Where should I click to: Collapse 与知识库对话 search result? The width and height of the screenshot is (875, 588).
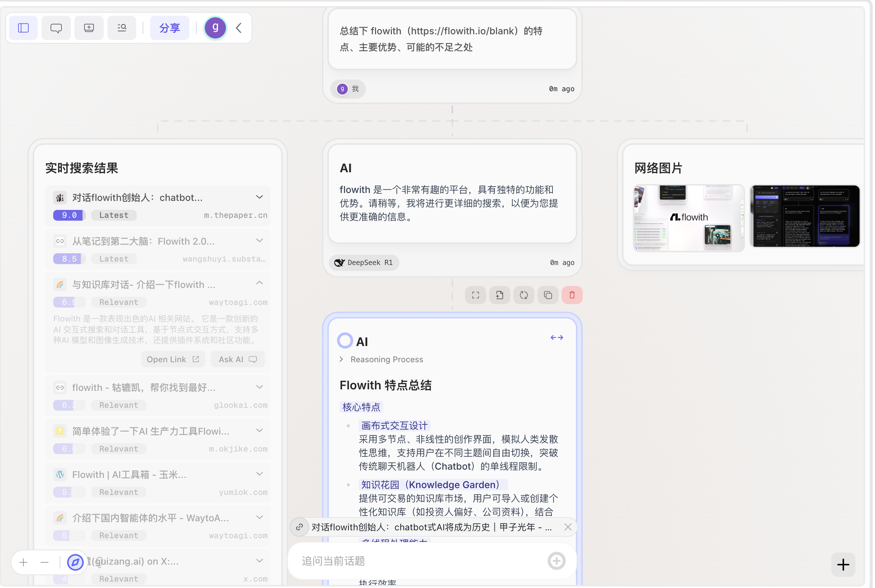click(259, 283)
